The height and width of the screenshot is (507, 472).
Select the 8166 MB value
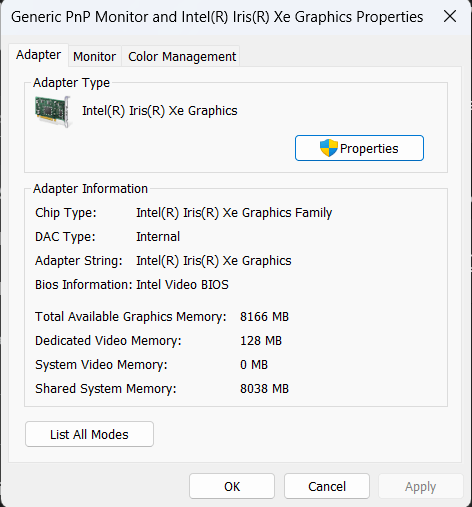pyautogui.click(x=264, y=317)
